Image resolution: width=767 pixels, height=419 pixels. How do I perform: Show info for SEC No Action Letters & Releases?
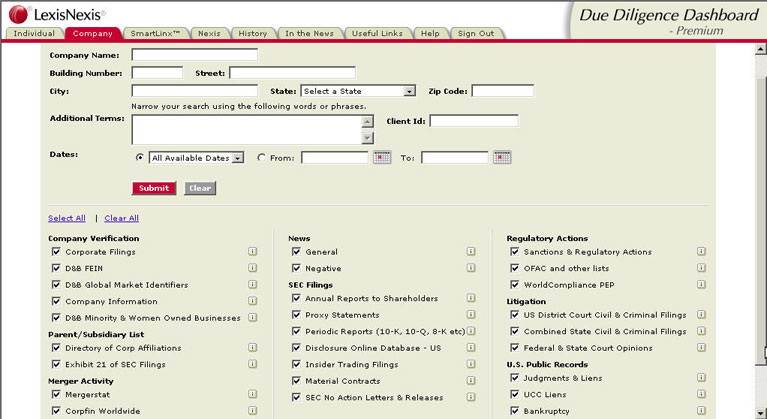coord(471,397)
